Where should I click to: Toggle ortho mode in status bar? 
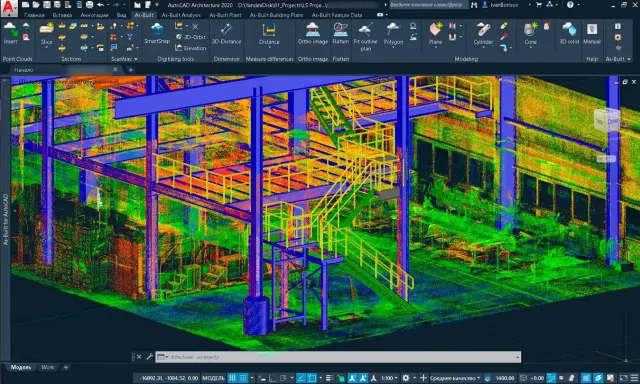[x=272, y=378]
